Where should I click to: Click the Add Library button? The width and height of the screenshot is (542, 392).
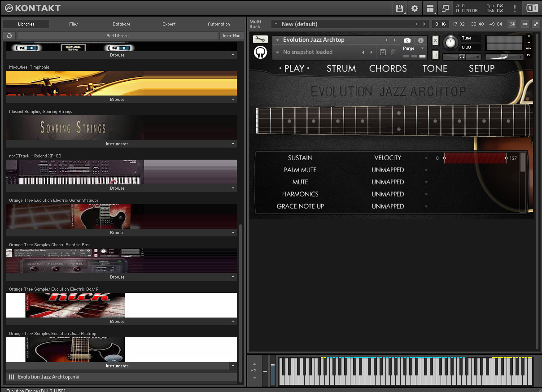118,35
